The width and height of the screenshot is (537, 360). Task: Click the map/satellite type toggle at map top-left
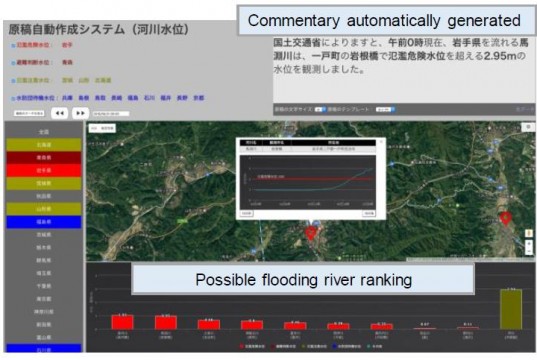[102, 128]
